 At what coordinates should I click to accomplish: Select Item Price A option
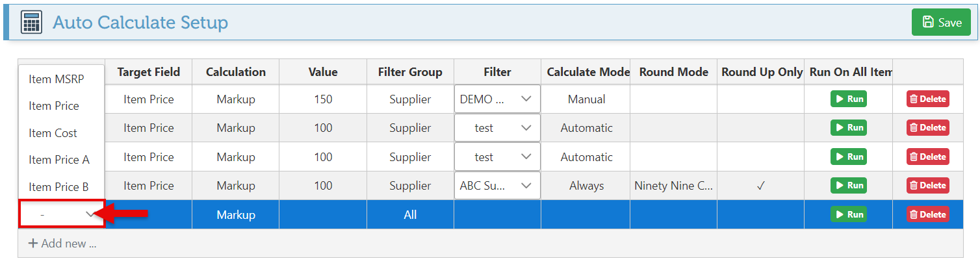(x=59, y=160)
